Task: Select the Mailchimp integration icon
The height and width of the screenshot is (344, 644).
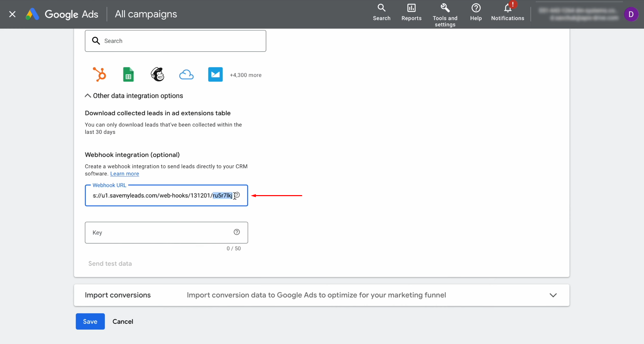Action: (157, 74)
